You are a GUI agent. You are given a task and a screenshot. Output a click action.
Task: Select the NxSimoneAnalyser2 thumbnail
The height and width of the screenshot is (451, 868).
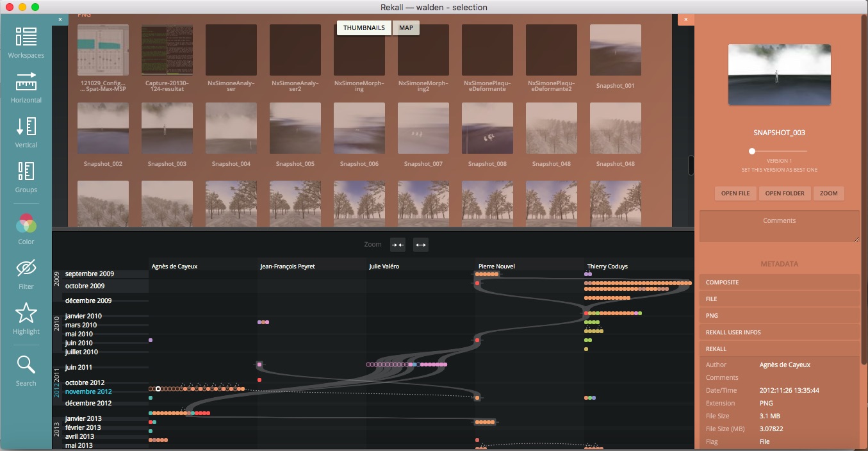pyautogui.click(x=295, y=51)
